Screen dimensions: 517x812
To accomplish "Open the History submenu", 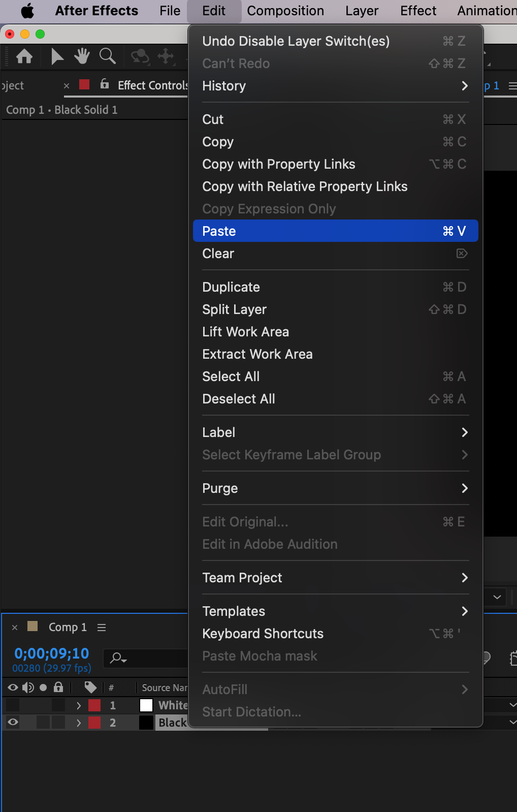I will point(335,86).
